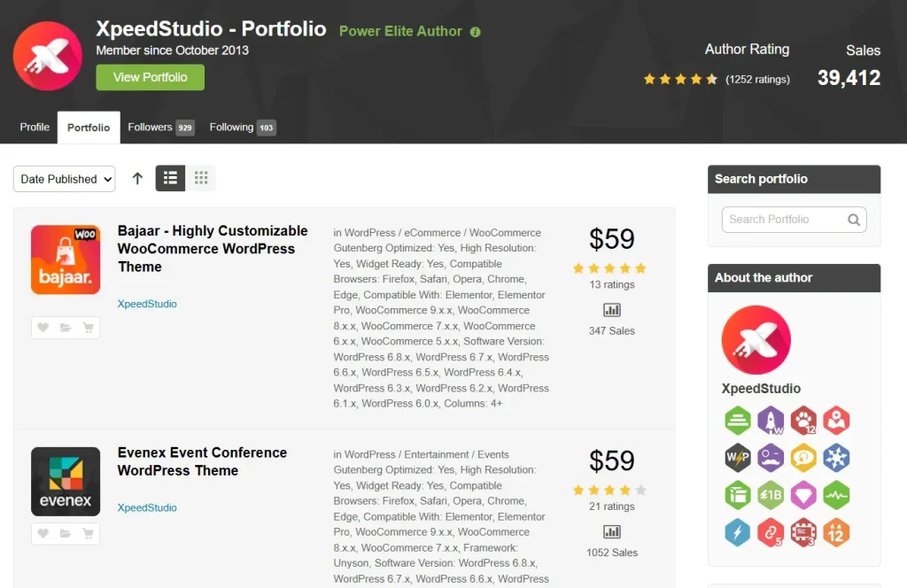Add Evenex theme to collection via folder icon

66,533
